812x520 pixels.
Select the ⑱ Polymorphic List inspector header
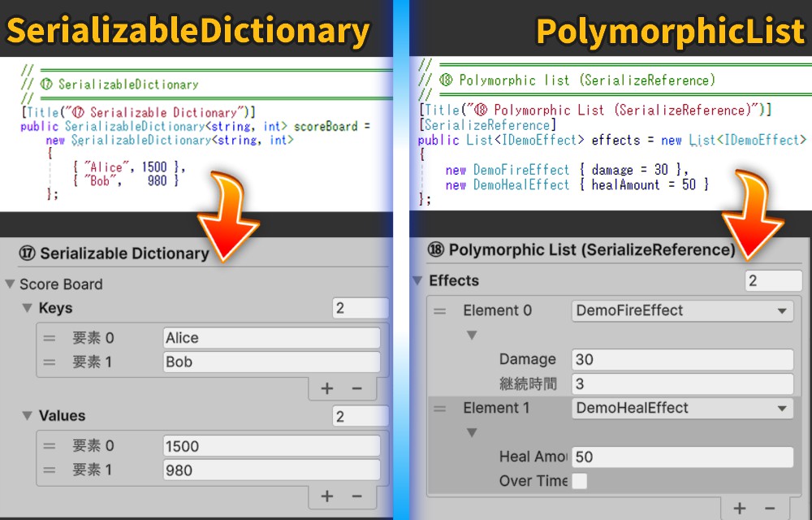pyautogui.click(x=581, y=249)
